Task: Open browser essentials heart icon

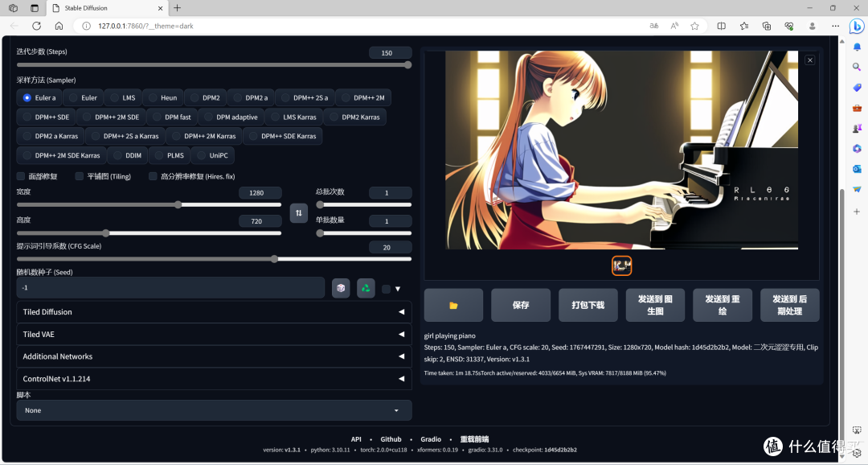Action: click(x=789, y=26)
